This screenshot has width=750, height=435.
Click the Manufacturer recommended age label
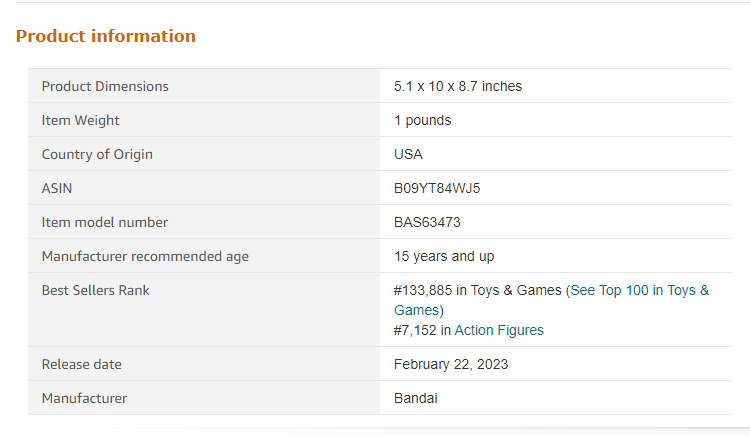click(145, 256)
